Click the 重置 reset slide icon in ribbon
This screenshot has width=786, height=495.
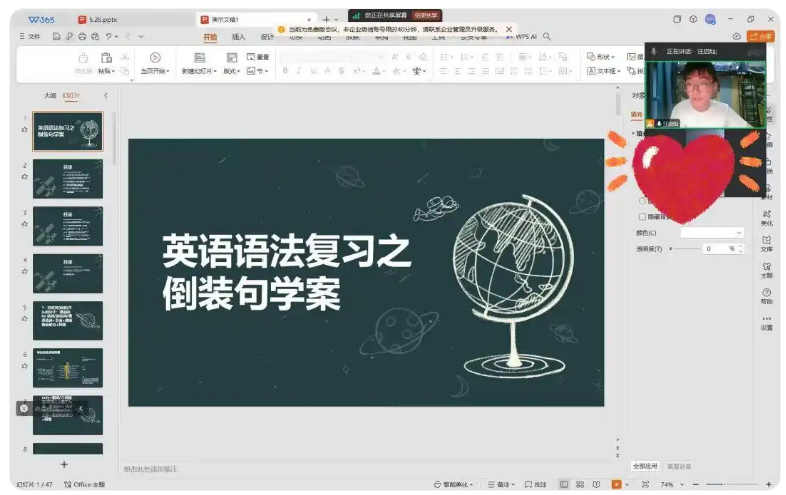(x=258, y=57)
